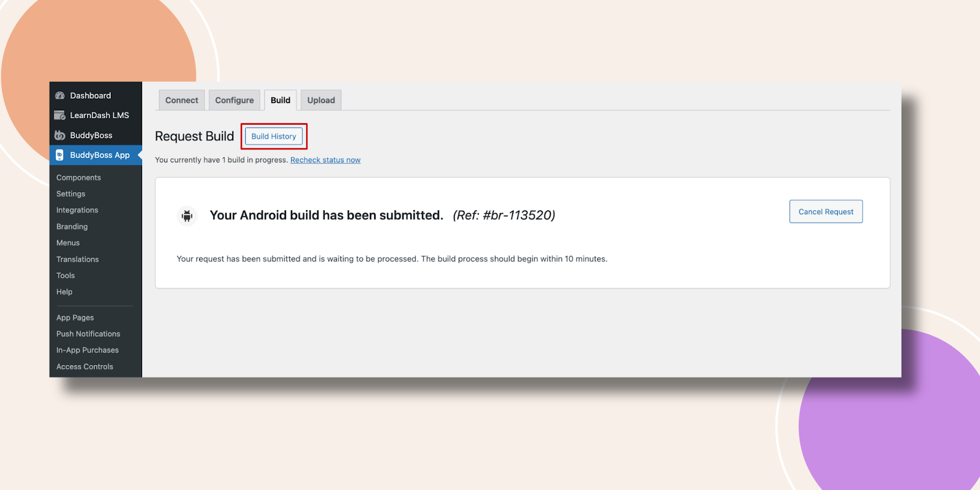Open Access Controls page
The width and height of the screenshot is (980, 490).
tap(85, 367)
